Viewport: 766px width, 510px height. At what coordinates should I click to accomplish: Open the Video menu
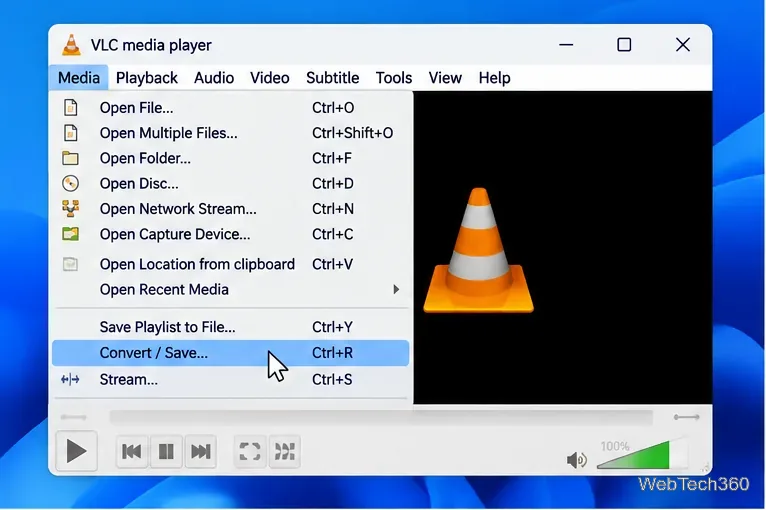270,78
